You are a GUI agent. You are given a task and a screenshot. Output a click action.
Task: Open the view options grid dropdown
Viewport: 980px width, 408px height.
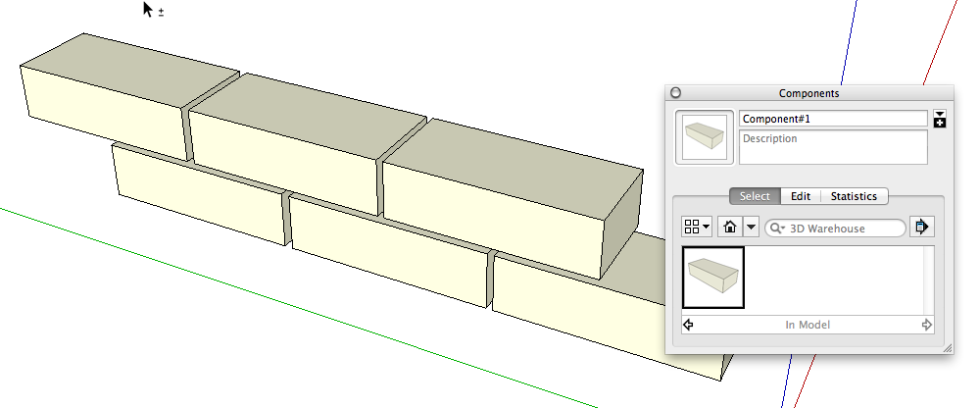[697, 227]
